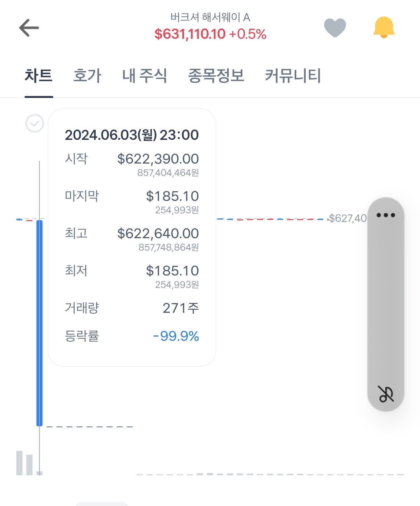Open the 내 주식 tab
The image size is (420, 506).
(145, 75)
